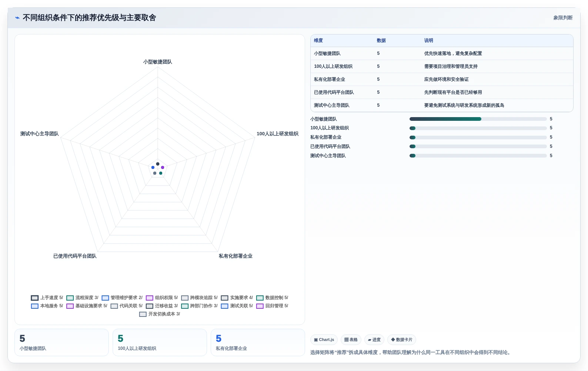Click radar axis label 已使用代码平台团队
The height and width of the screenshot is (371, 588).
pos(75,256)
